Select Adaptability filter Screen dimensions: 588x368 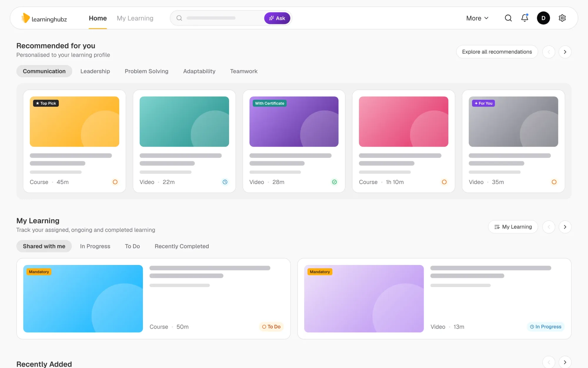click(199, 71)
